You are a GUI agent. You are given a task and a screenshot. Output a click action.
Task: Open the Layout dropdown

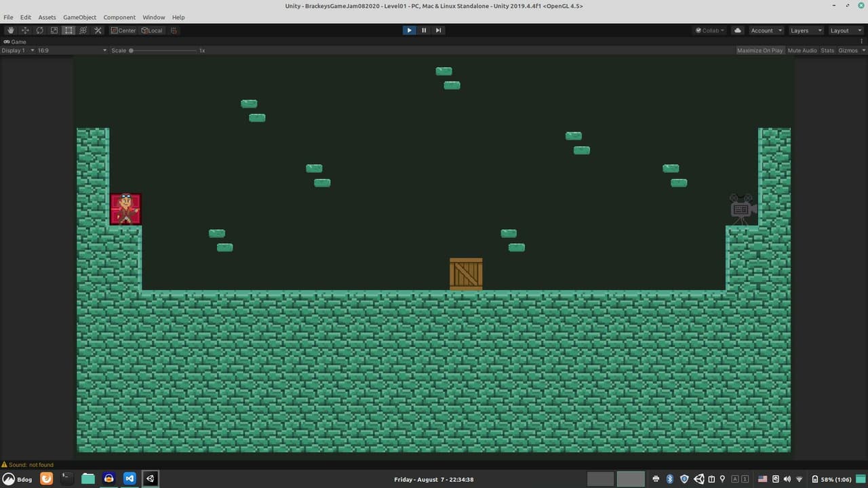845,30
